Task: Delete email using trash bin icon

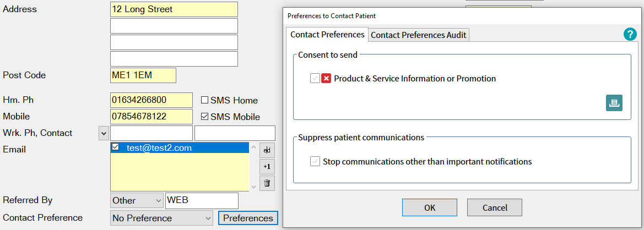Action: (x=267, y=183)
